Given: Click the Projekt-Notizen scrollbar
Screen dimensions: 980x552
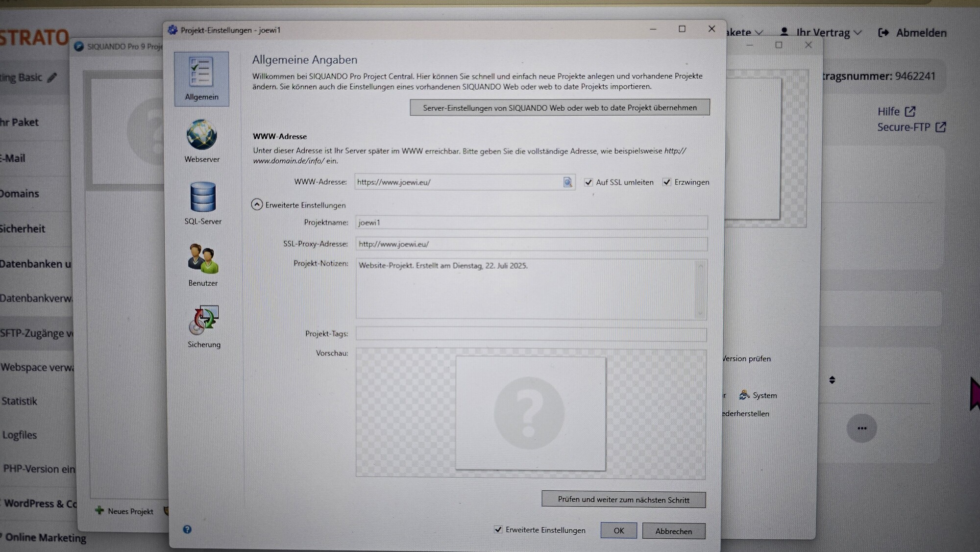Looking at the screenshot, I should 700,289.
